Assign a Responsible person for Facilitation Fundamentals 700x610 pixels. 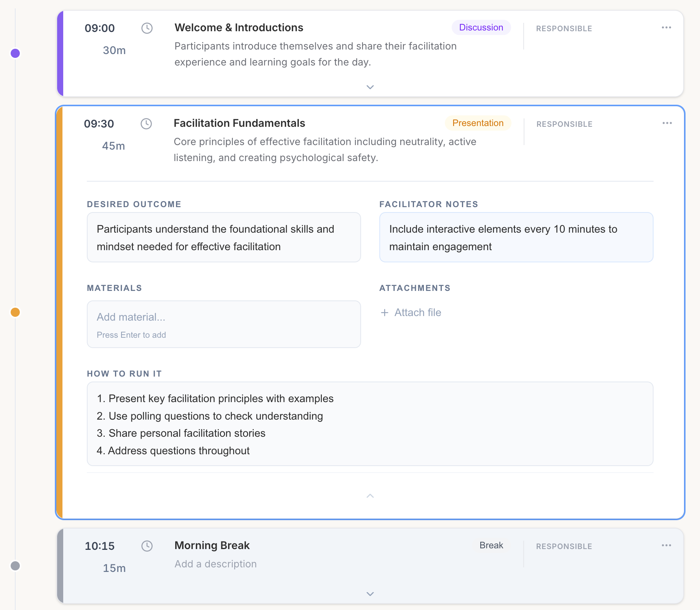tap(564, 124)
